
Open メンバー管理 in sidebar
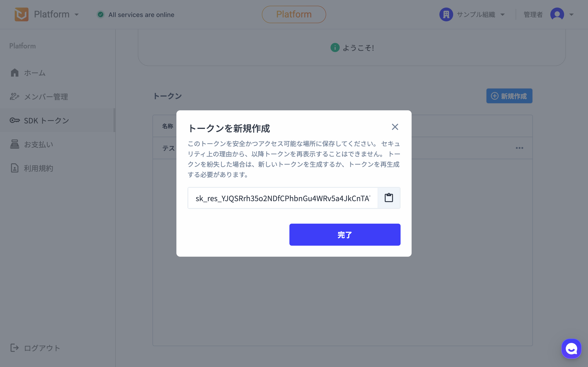46,97
